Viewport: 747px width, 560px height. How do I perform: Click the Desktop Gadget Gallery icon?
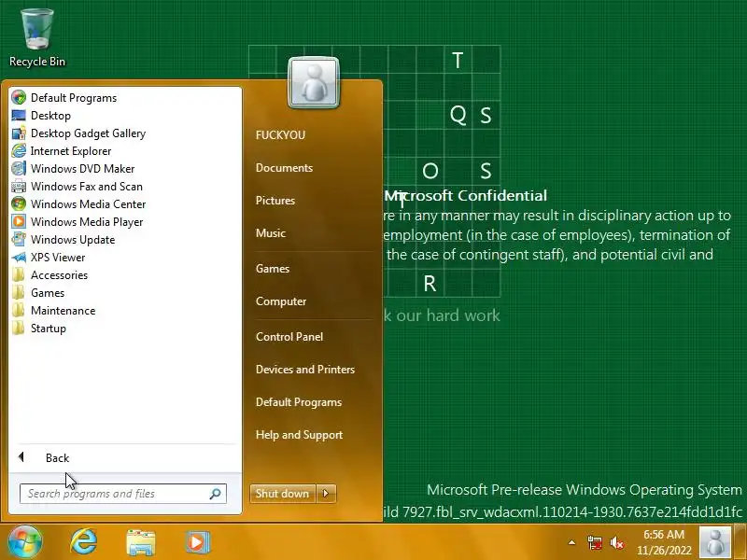coord(19,133)
